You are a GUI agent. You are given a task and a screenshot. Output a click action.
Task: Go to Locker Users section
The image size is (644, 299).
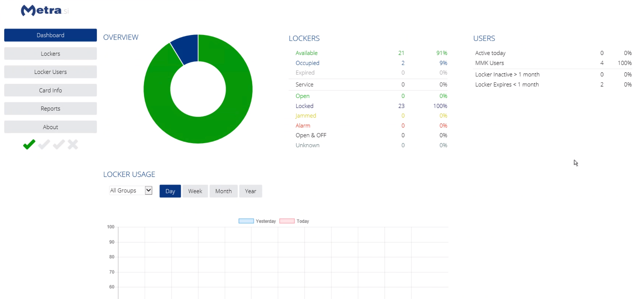pos(51,72)
